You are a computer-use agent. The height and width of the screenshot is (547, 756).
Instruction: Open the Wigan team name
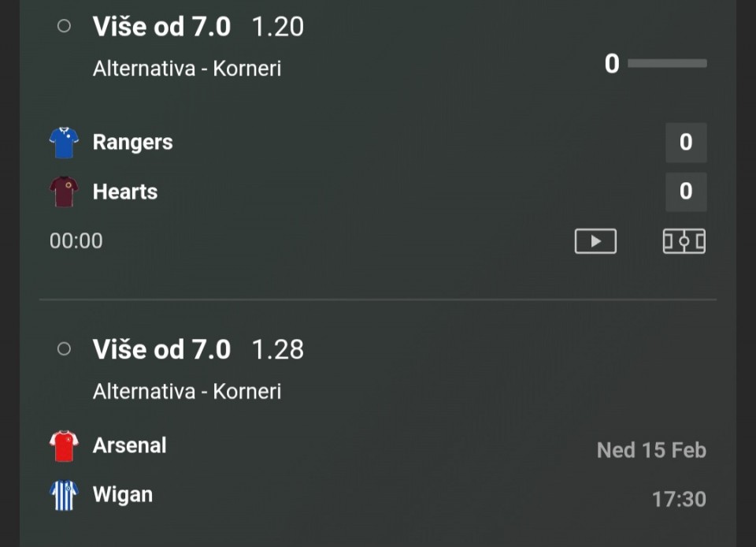(123, 495)
